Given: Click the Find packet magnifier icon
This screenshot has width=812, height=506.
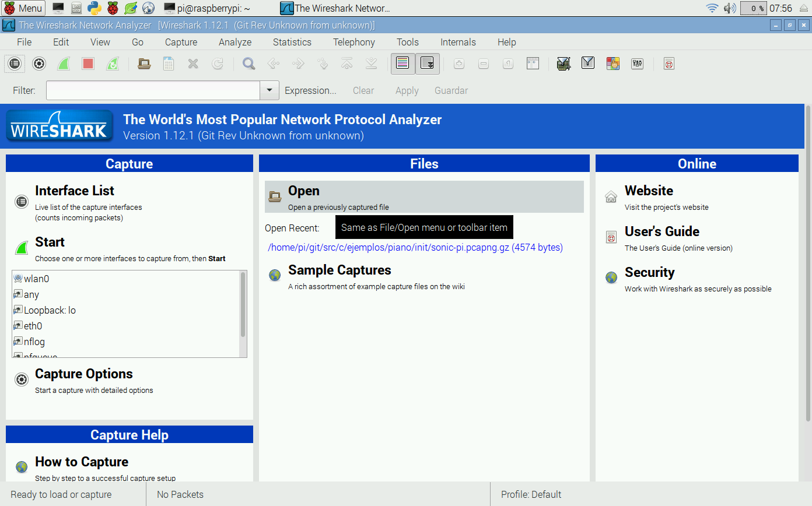Looking at the screenshot, I should coord(249,64).
